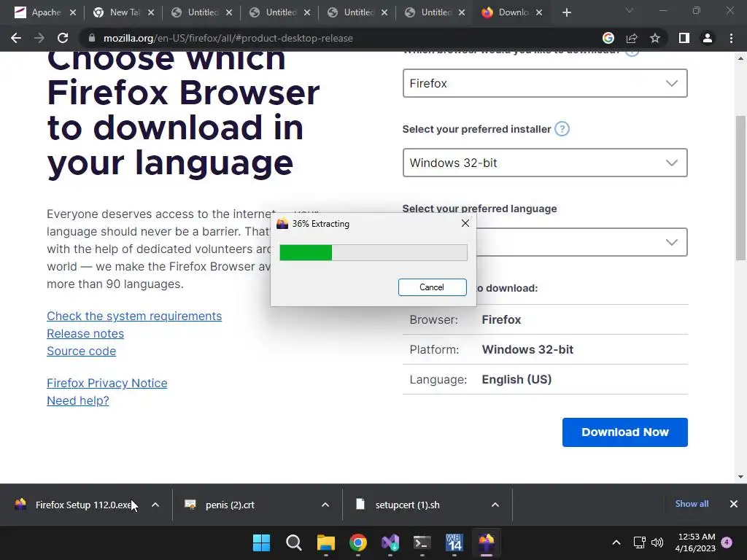Close the Apache tab
The width and height of the screenshot is (747, 560).
[73, 13]
